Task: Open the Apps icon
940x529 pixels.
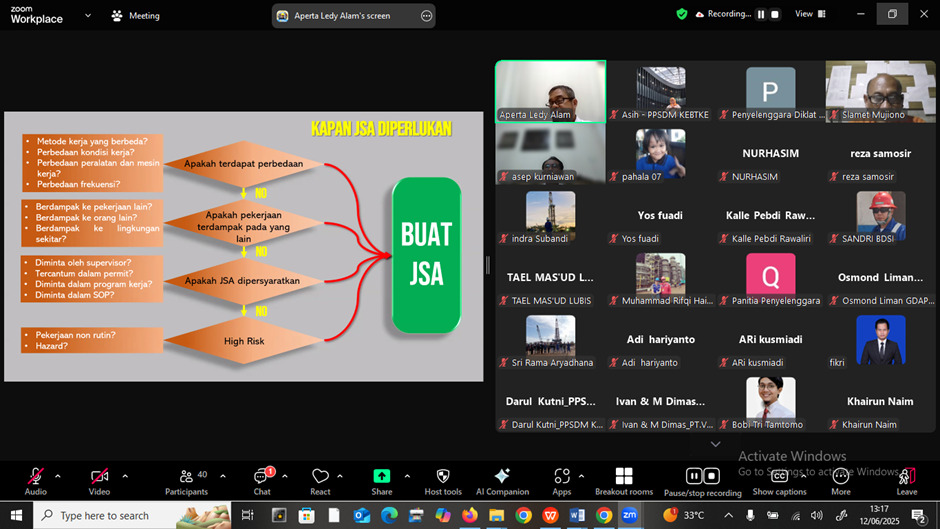Action: coord(562,476)
